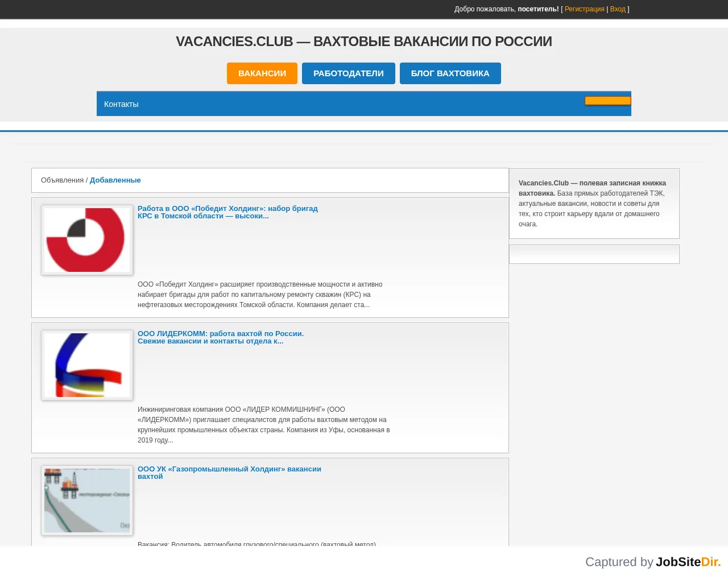Open the Победит Холдинг vacancy title
The width and height of the screenshot is (728, 579).
227,212
